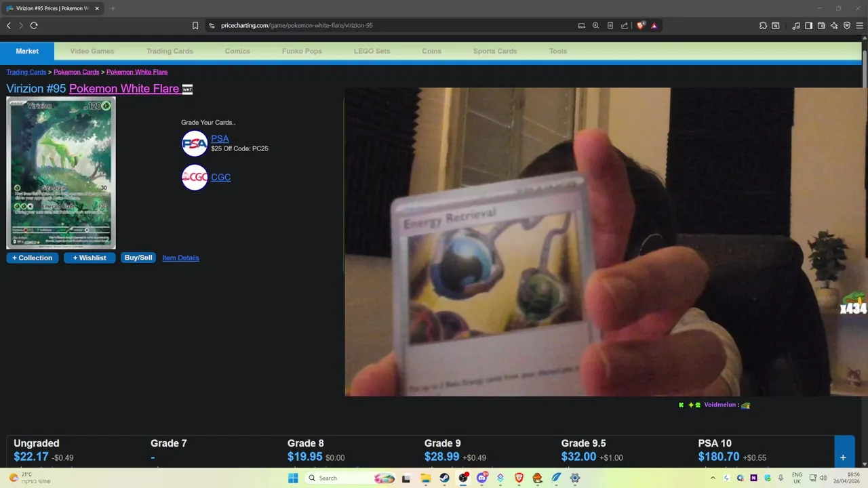Open the Brave Wallet icon
Screen dimensions: 868x488
click(x=821, y=26)
